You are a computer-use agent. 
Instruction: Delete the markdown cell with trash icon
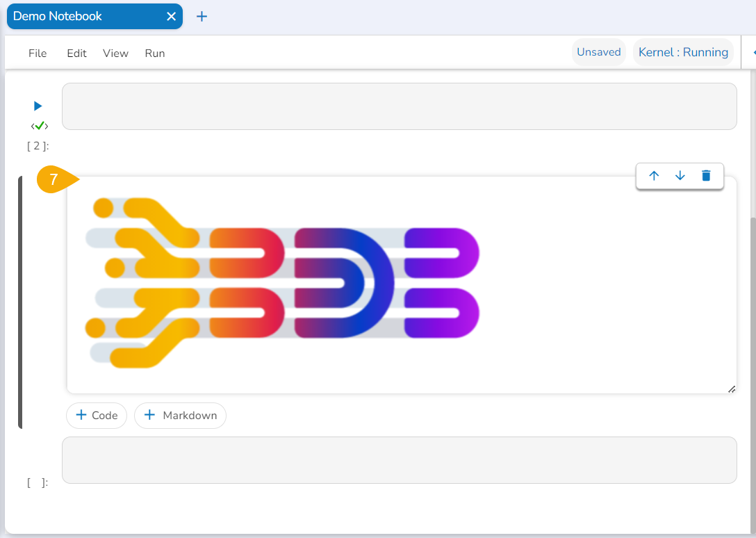[706, 176]
